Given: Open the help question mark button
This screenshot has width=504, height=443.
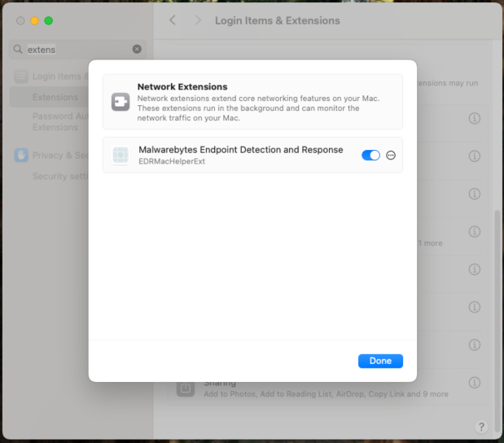Looking at the screenshot, I should (481, 427).
